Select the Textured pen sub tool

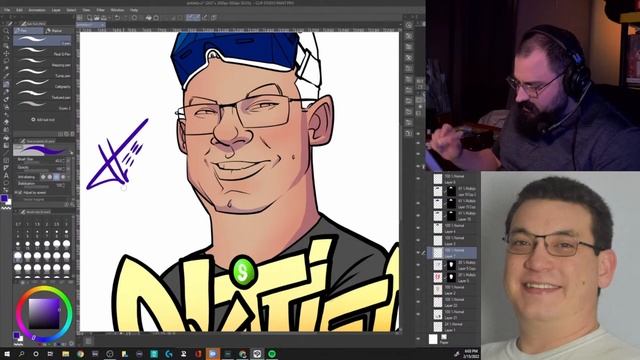[x=42, y=95]
